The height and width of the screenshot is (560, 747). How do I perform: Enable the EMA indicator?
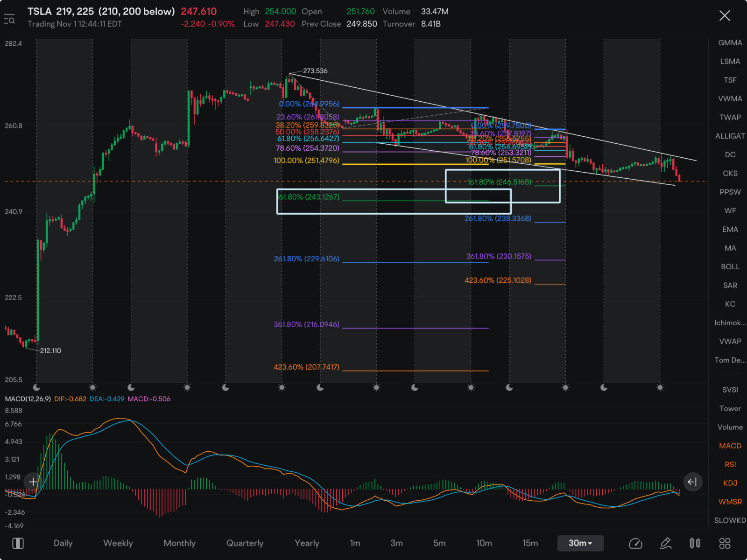click(730, 230)
